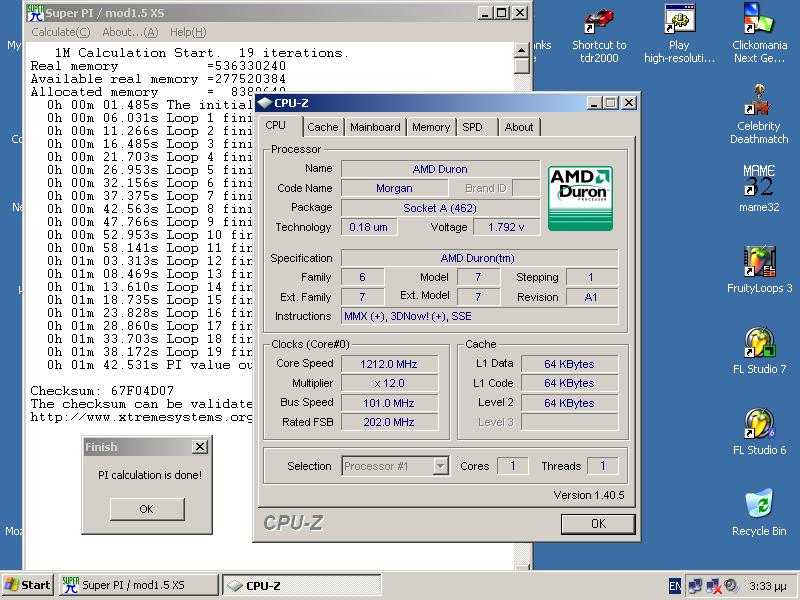This screenshot has height=600, width=800.
Task: Open the Calculate(C) menu in Super PI
Action: [60, 32]
